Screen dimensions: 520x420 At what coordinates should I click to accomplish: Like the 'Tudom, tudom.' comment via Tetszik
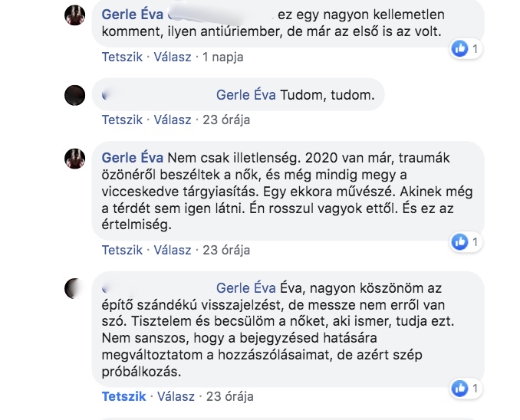[x=122, y=120]
